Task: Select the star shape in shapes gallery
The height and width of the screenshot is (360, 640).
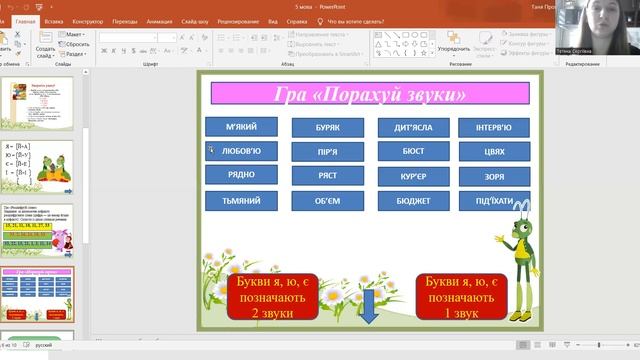Action: tap(424, 53)
